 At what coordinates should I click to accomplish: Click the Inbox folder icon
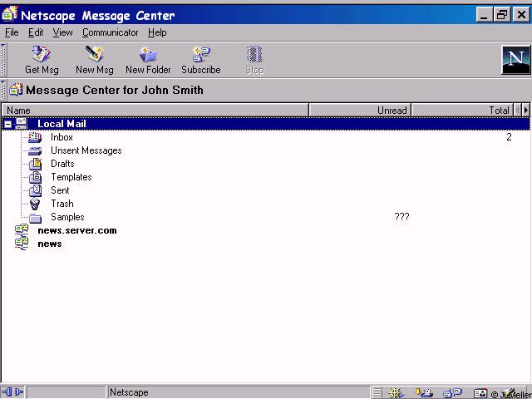tap(35, 137)
